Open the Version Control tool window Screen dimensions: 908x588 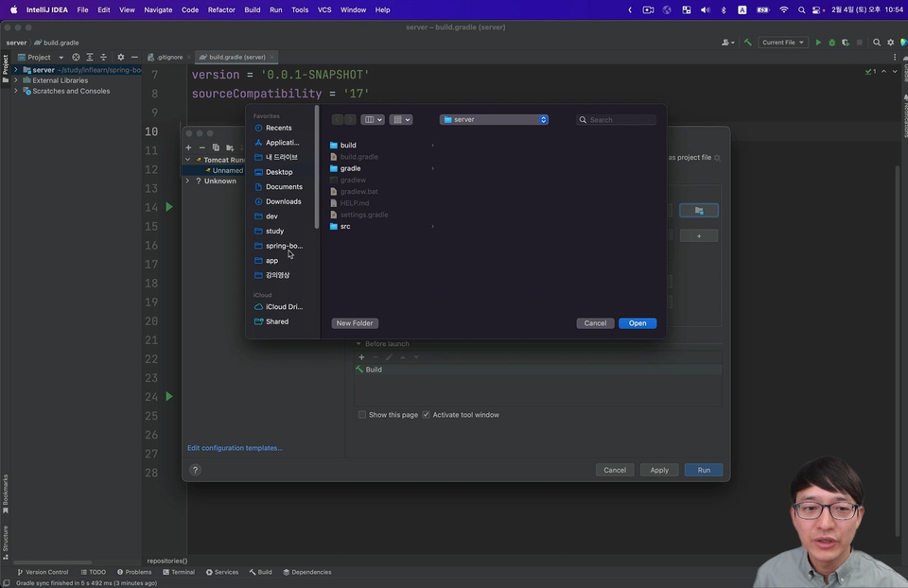[43, 572]
